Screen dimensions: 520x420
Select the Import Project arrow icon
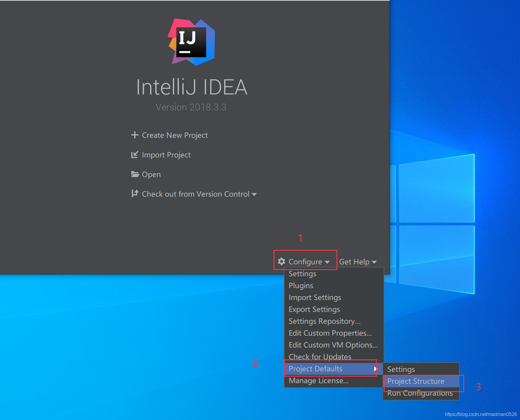click(x=135, y=154)
